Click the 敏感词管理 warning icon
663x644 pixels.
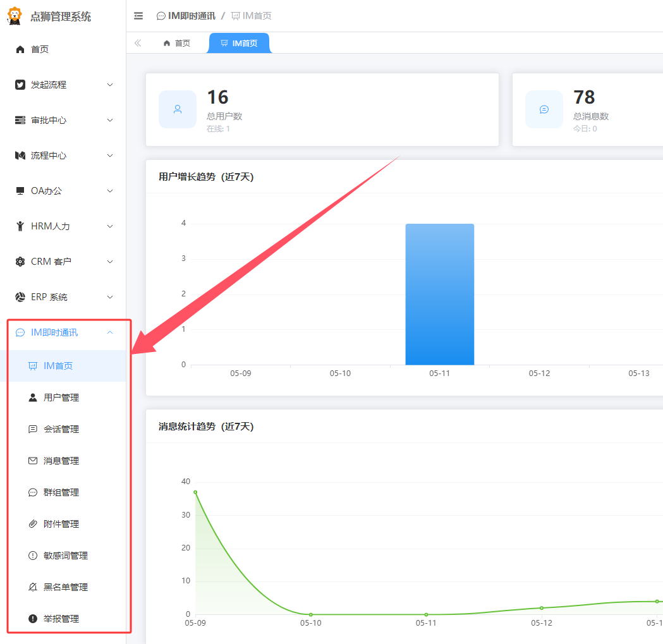coord(33,556)
